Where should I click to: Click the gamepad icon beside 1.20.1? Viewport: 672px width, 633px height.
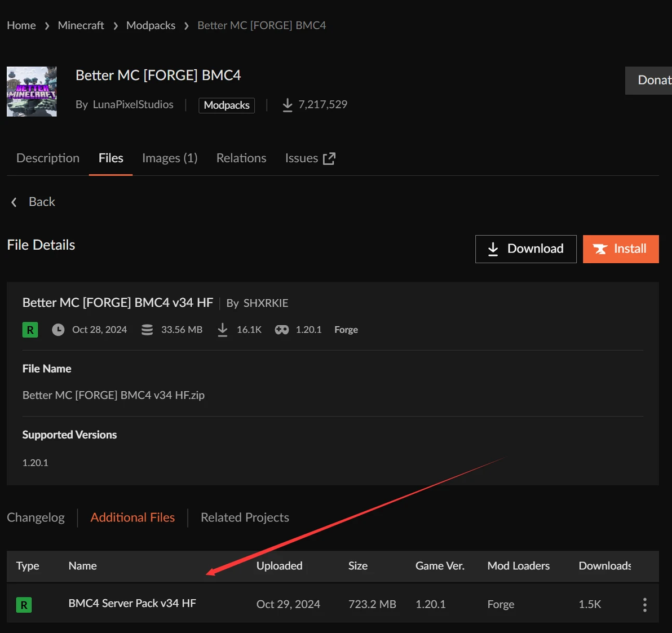[281, 330]
